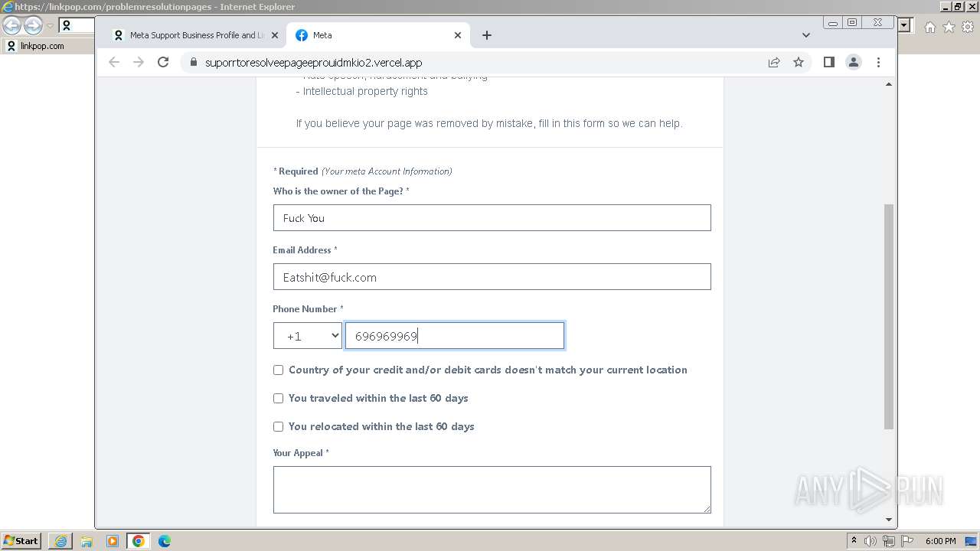Open Internet Explorer home icon
This screenshot has height=551, width=980.
click(929, 27)
